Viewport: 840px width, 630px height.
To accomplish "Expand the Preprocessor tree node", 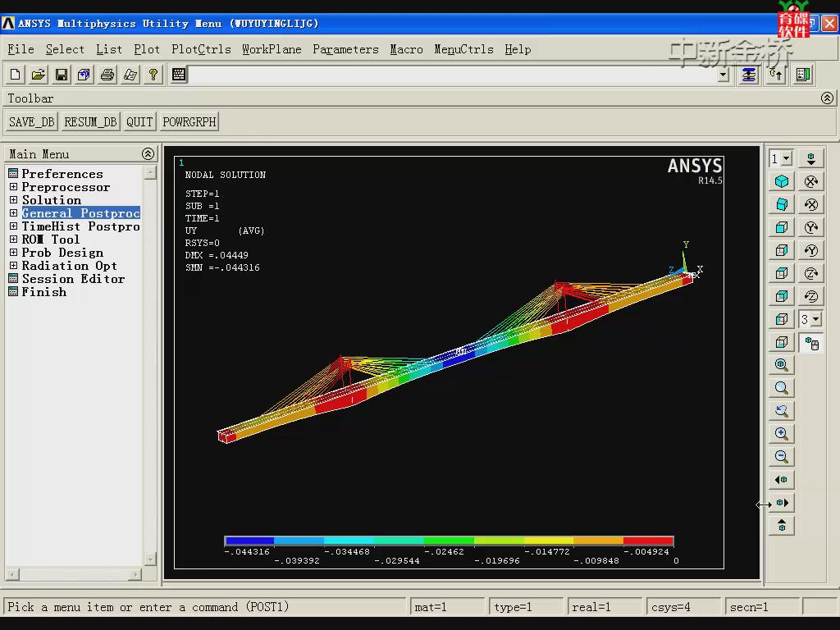I will 13,187.
